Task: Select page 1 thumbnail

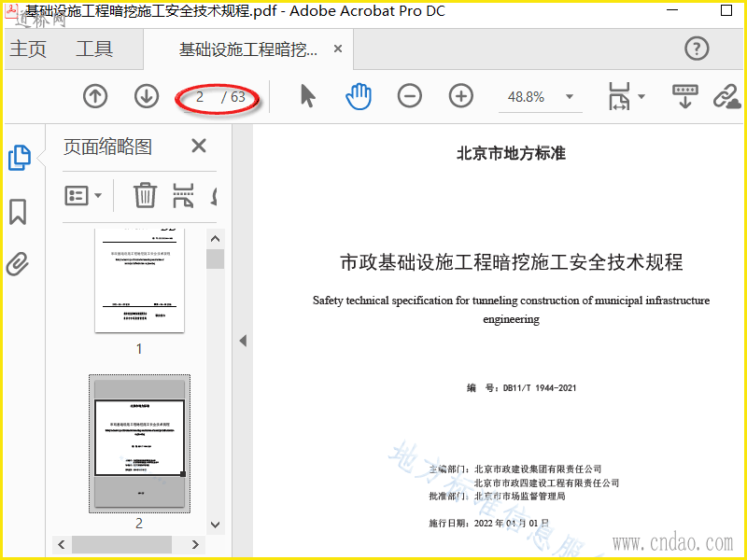Action: click(139, 280)
